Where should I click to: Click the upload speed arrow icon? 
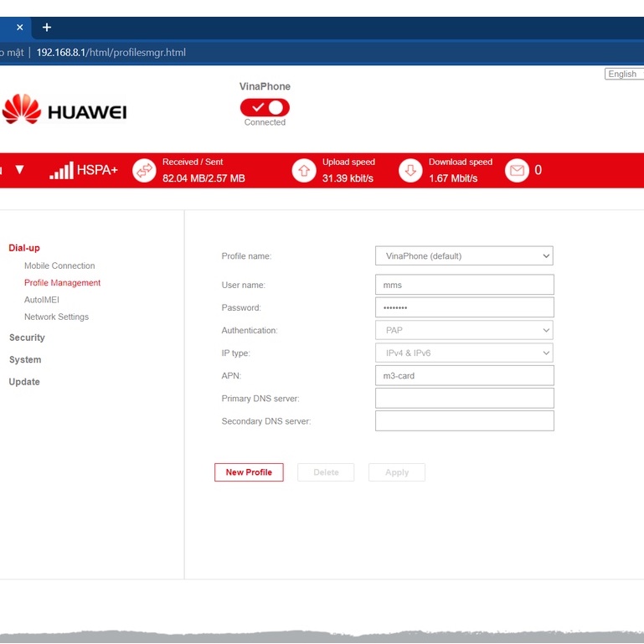pyautogui.click(x=303, y=170)
